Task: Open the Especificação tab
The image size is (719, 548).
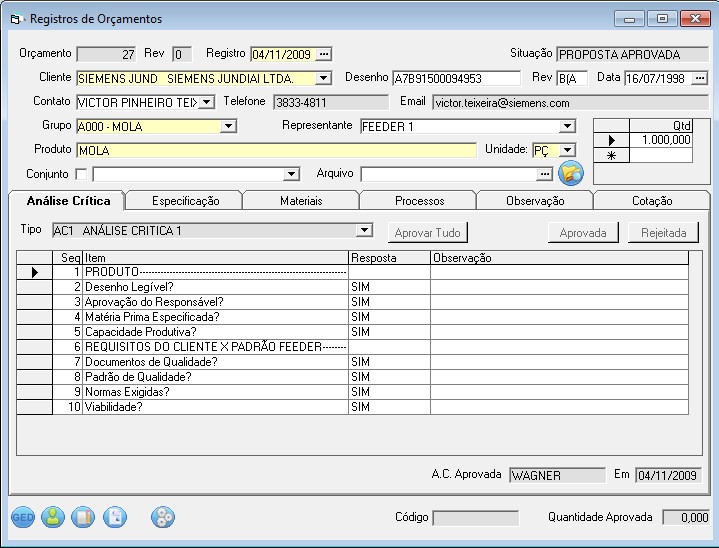Action: pos(185,201)
